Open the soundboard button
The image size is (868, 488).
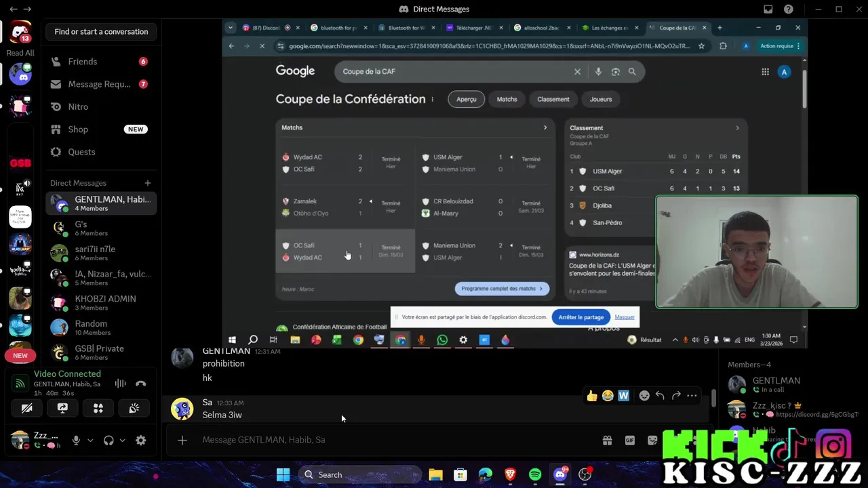tap(134, 408)
